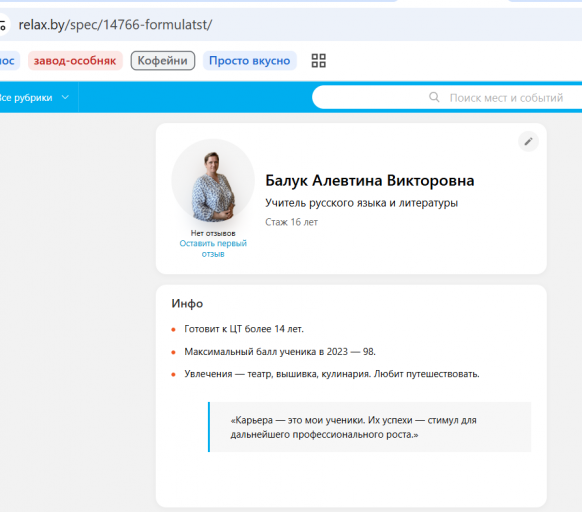582x512 pixels.
Task: Click the teacher profile photo
Action: coord(213,181)
